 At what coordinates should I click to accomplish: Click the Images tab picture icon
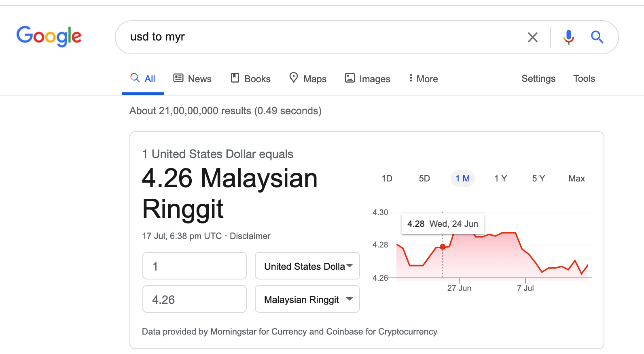[x=350, y=78]
